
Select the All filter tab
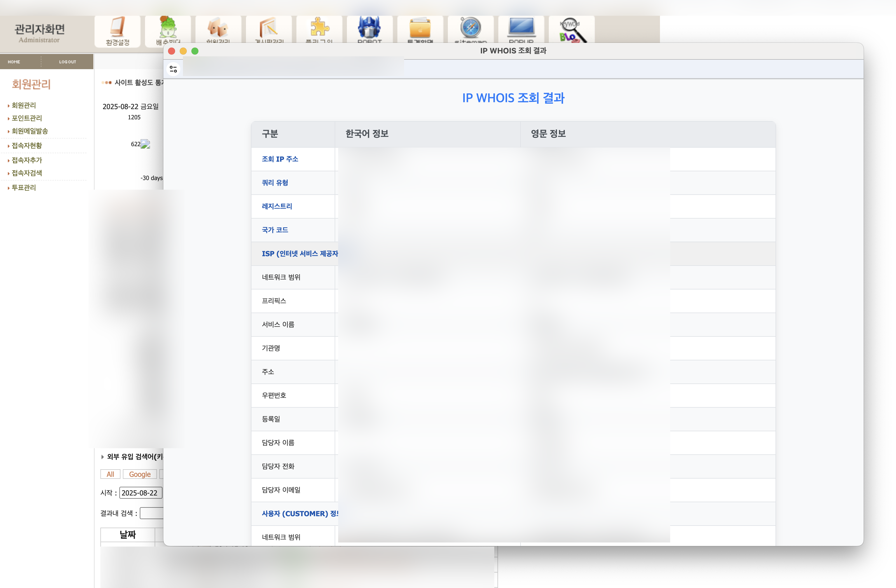point(110,474)
